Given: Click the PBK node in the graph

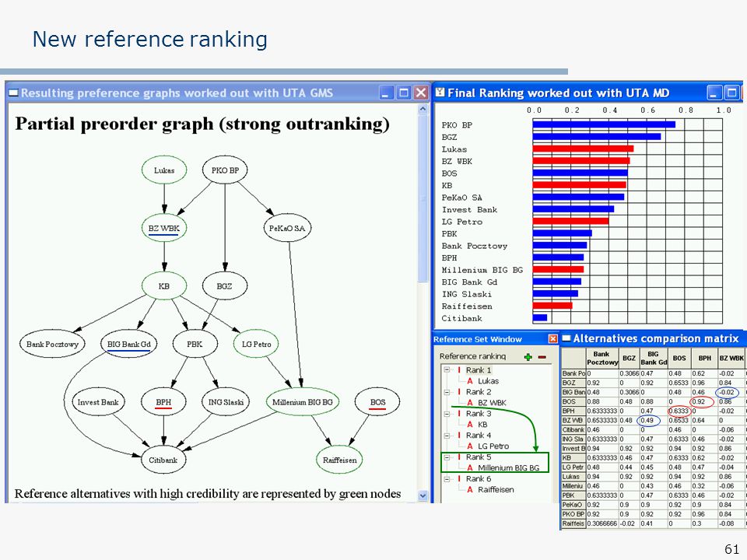Looking at the screenshot, I should 195,344.
